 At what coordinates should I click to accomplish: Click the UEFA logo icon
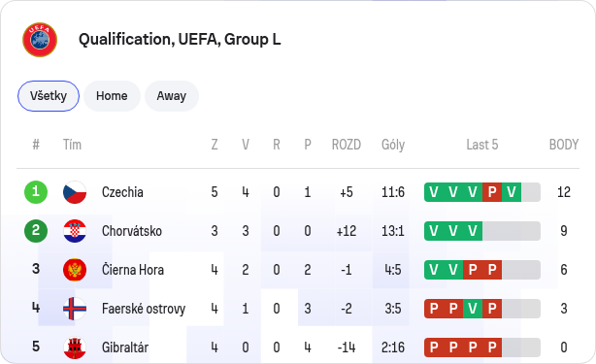point(40,40)
